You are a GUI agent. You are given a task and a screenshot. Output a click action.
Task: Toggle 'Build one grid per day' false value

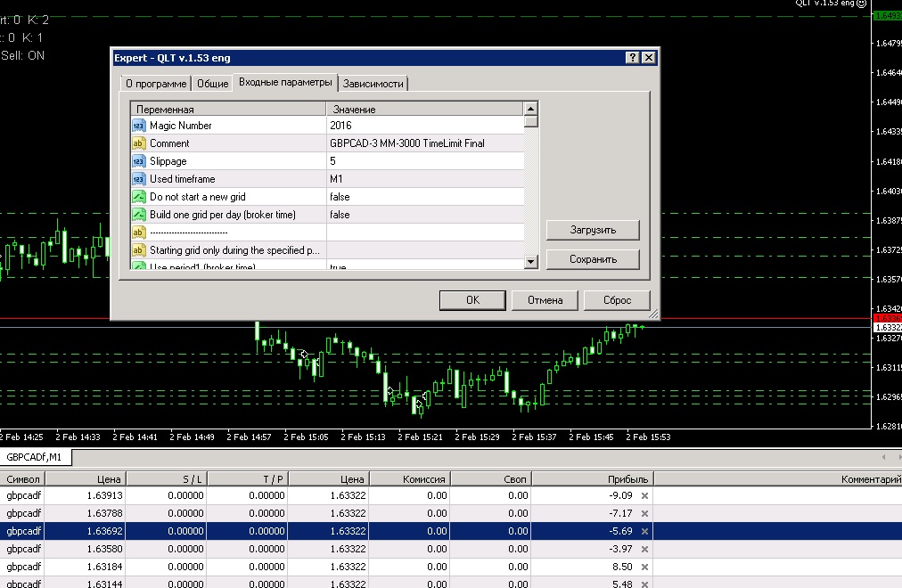point(425,215)
